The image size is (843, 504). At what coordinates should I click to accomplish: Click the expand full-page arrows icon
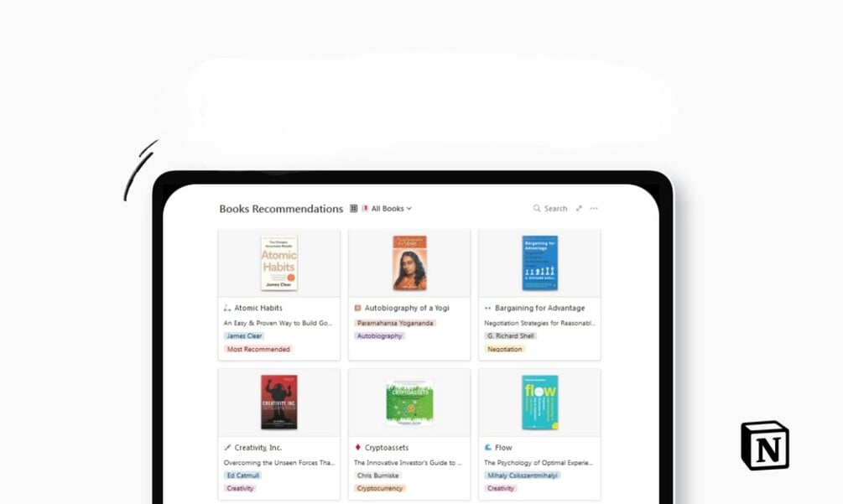(x=579, y=209)
